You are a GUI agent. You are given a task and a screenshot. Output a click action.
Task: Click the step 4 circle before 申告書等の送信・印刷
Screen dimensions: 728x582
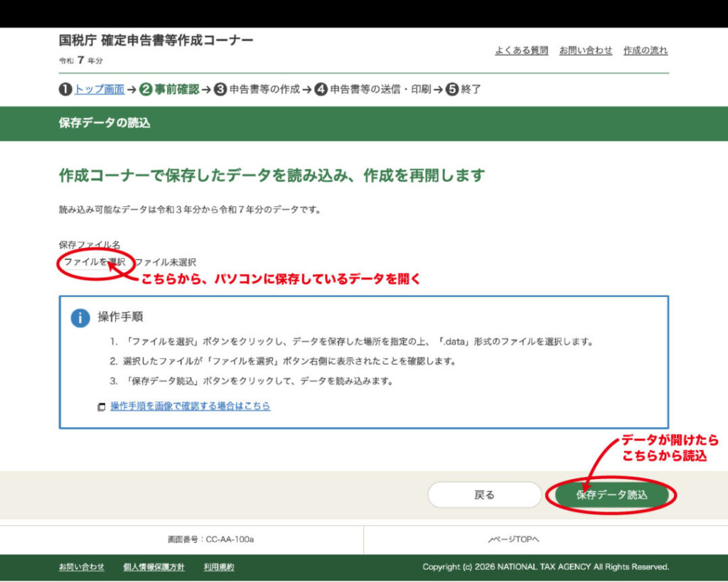321,90
